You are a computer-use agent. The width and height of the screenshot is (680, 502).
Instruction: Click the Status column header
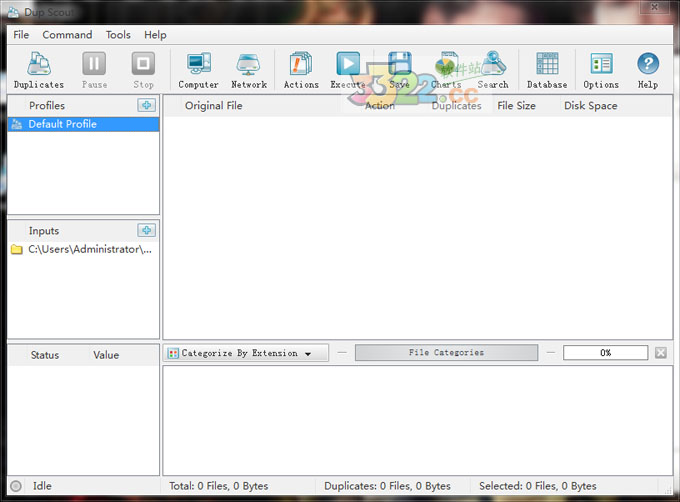click(x=45, y=355)
